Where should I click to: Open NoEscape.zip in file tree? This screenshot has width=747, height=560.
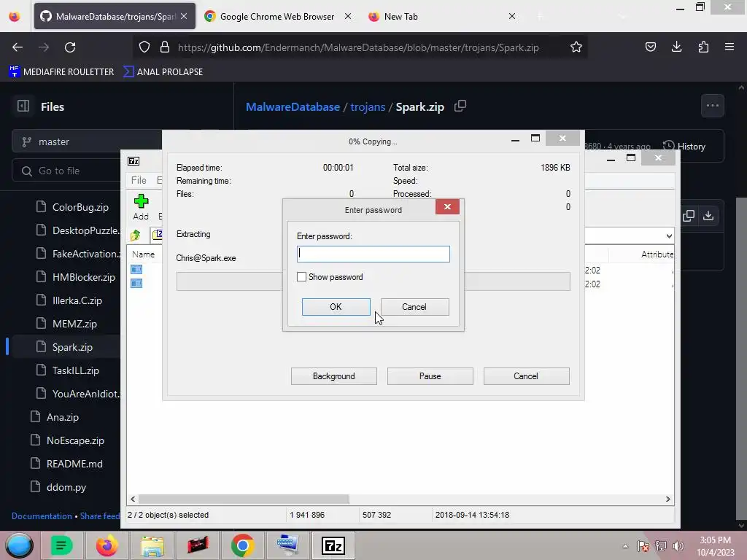75,440
